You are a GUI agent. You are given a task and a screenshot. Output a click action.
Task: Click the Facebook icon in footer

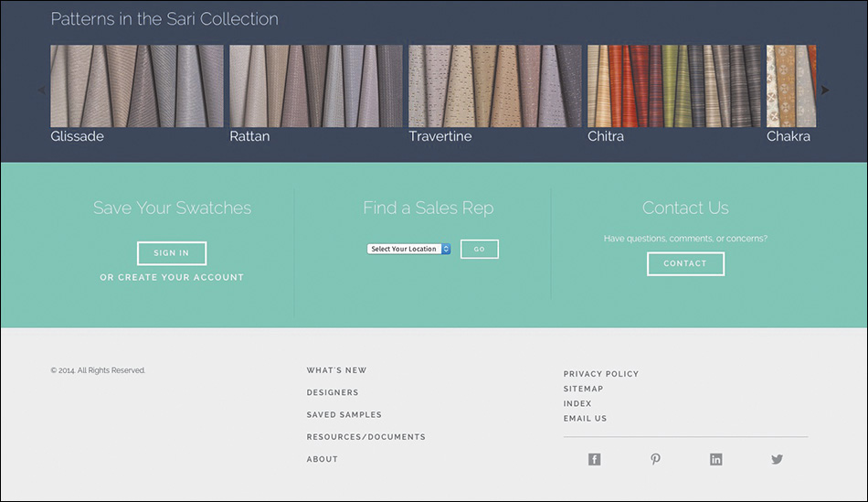(x=594, y=459)
